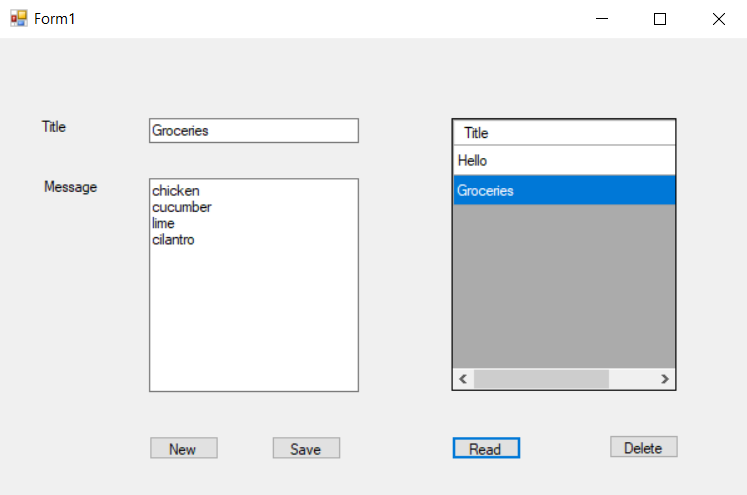Click the left arrow of horizontal scrollbar
Image resolution: width=747 pixels, height=495 pixels.
463,379
